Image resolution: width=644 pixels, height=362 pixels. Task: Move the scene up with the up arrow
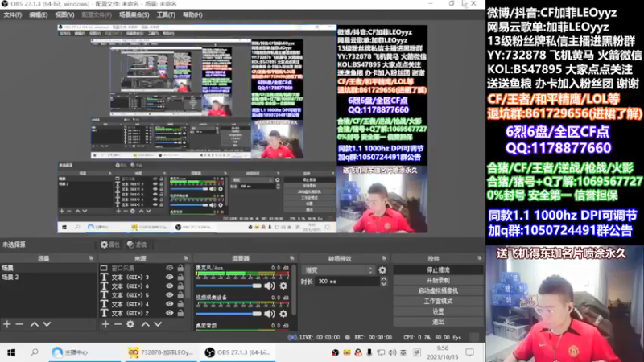[35, 324]
